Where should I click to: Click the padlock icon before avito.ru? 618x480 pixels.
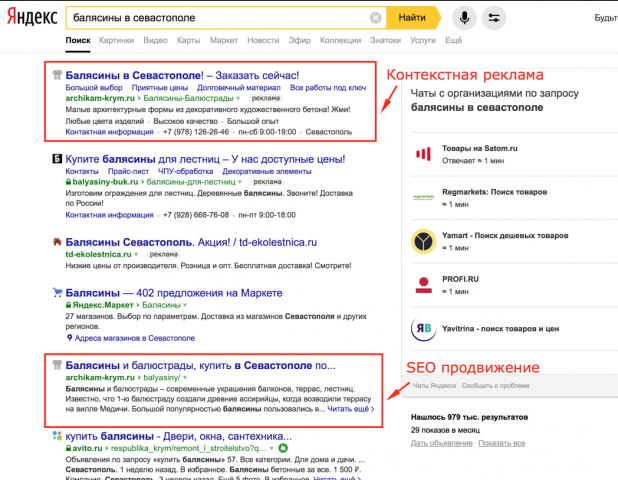pos(68,448)
